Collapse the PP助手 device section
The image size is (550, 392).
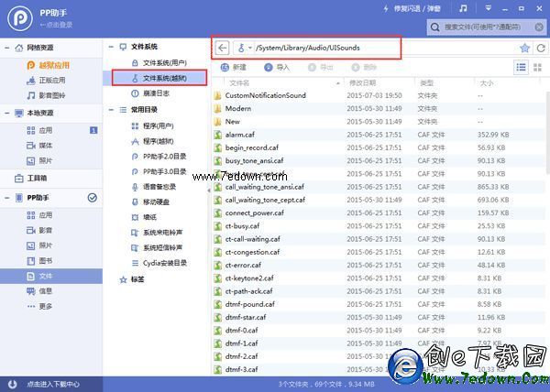click(6, 198)
